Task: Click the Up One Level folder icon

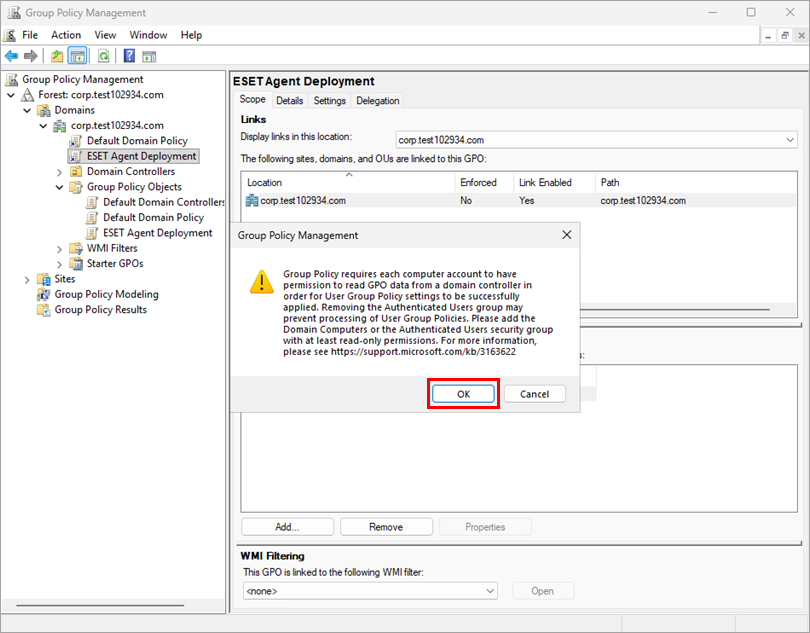Action: coord(57,56)
